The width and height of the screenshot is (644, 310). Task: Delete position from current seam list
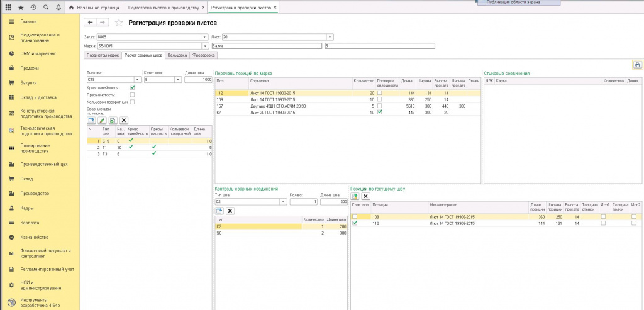(x=365, y=196)
